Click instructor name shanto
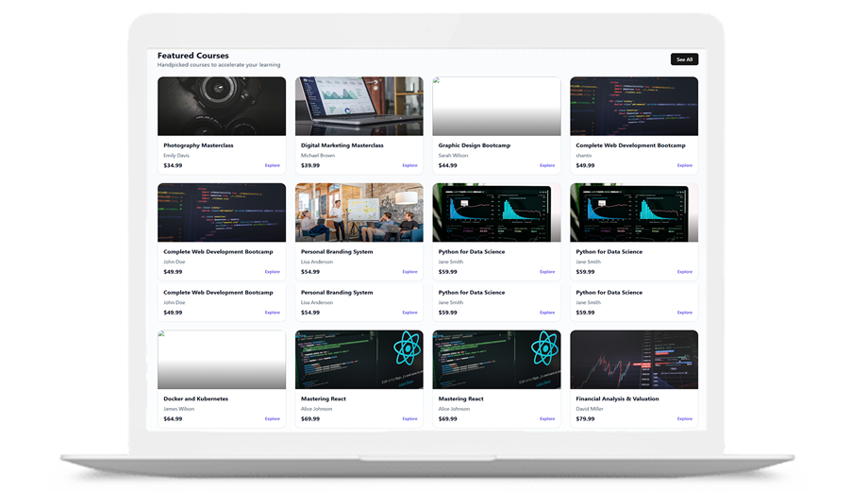 [x=583, y=155]
